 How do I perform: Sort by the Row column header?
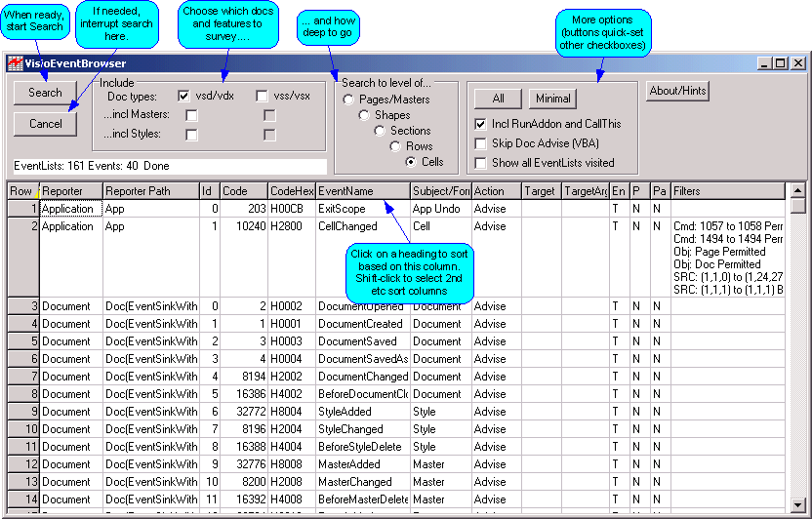point(23,191)
